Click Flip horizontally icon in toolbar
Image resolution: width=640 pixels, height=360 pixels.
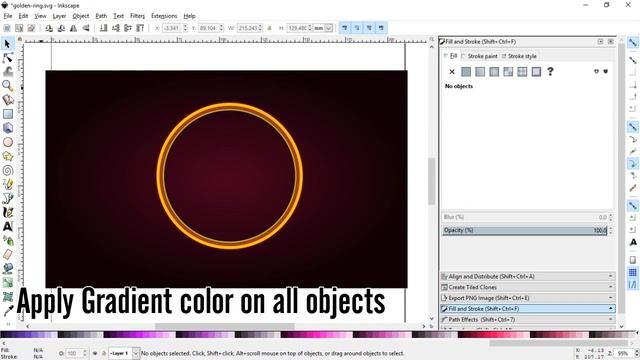[x=73, y=28]
